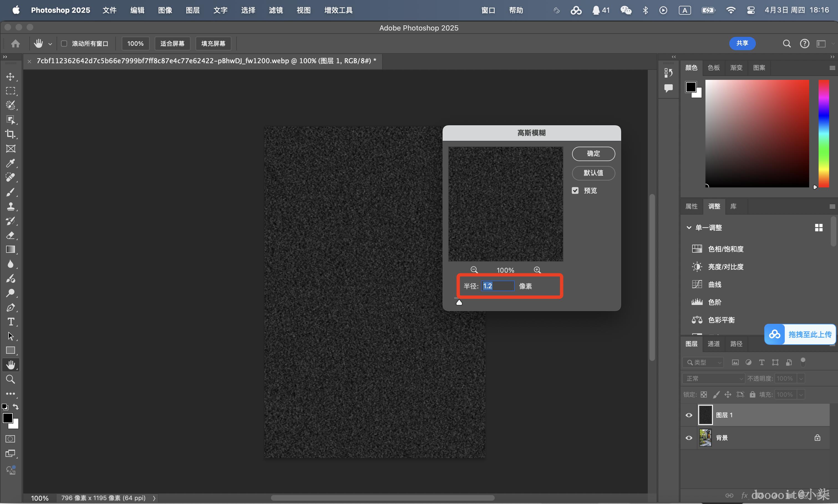Viewport: 838px width, 504px height.
Task: Click the rainbow hue slider strip
Action: click(823, 133)
